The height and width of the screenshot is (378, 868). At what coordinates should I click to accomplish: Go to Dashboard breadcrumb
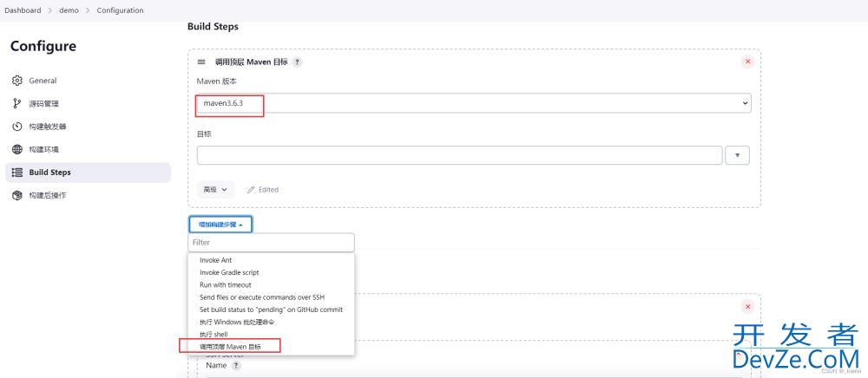(x=23, y=10)
